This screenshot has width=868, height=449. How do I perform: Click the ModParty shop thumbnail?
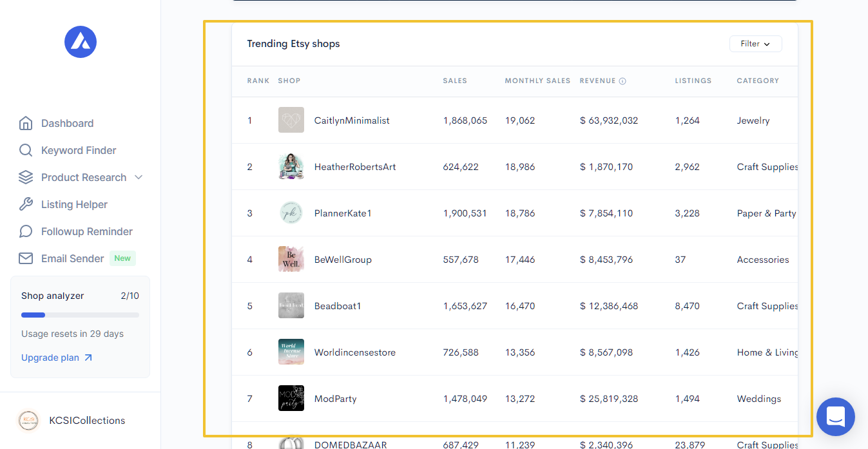[x=291, y=398]
